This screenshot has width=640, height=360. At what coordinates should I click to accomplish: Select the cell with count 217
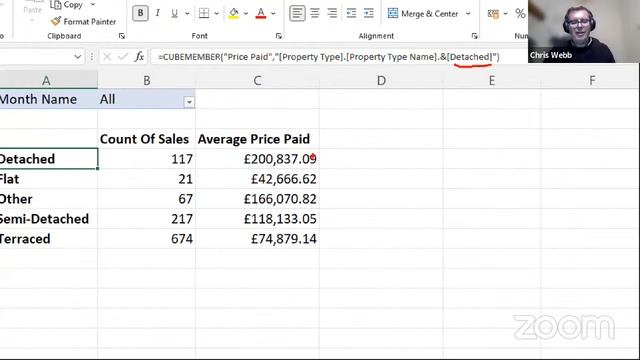(x=147, y=219)
